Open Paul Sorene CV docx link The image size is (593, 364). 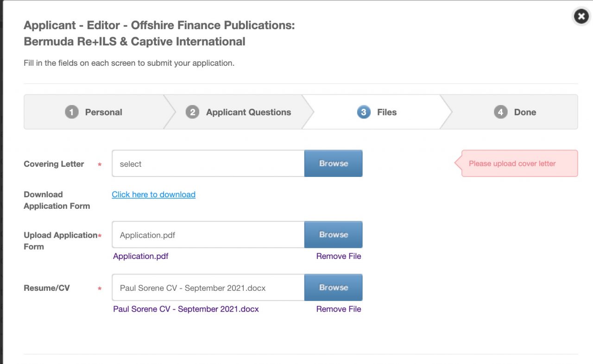pos(186,309)
